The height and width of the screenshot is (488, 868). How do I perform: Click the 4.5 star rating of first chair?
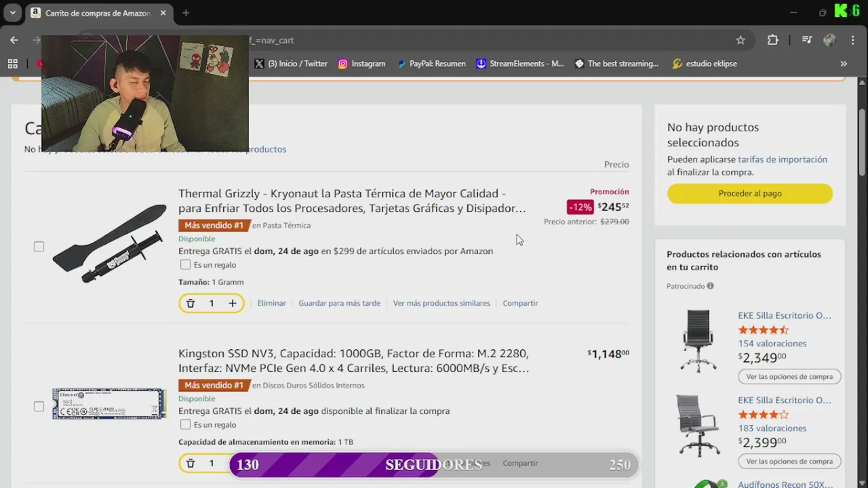coord(764,330)
